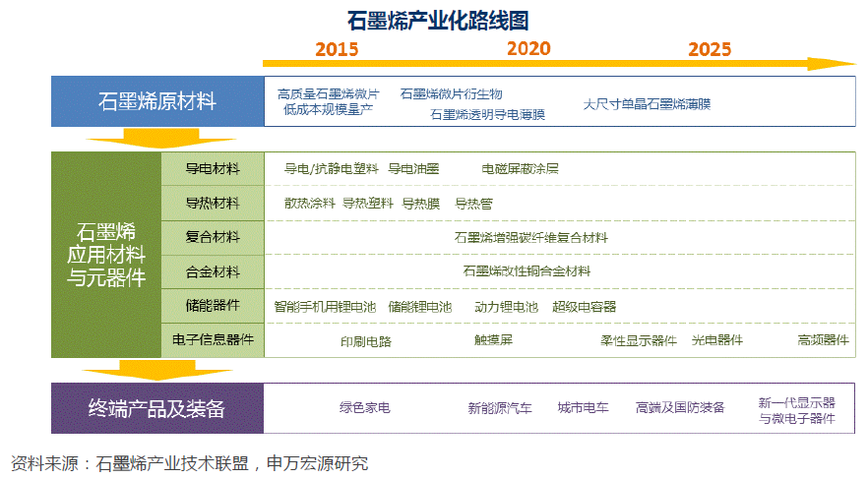Click the purple 终端产品及装备 box
The height and width of the screenshot is (479, 868).
157,408
